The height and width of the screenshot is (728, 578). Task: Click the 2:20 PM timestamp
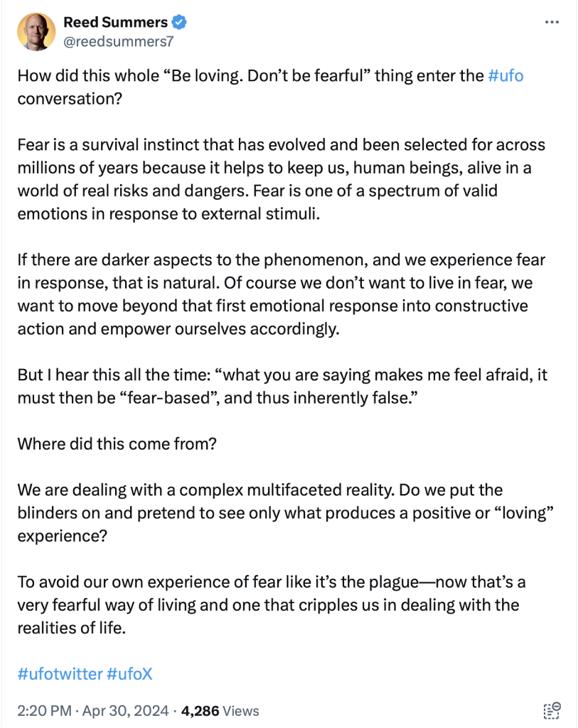tap(44, 711)
